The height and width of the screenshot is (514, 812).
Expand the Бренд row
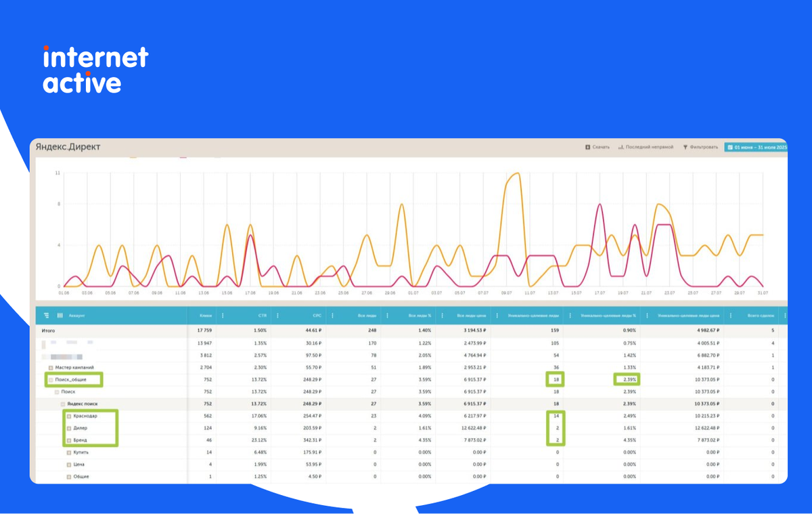pyautogui.click(x=69, y=441)
